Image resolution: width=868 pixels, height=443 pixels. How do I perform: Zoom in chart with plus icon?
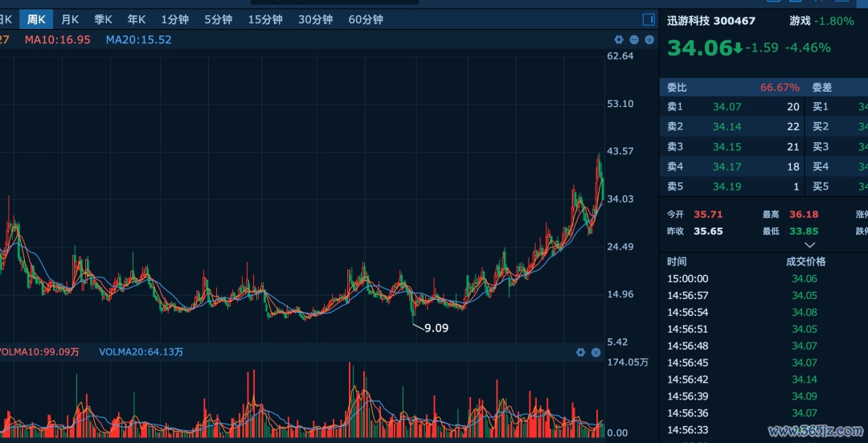[x=649, y=40]
